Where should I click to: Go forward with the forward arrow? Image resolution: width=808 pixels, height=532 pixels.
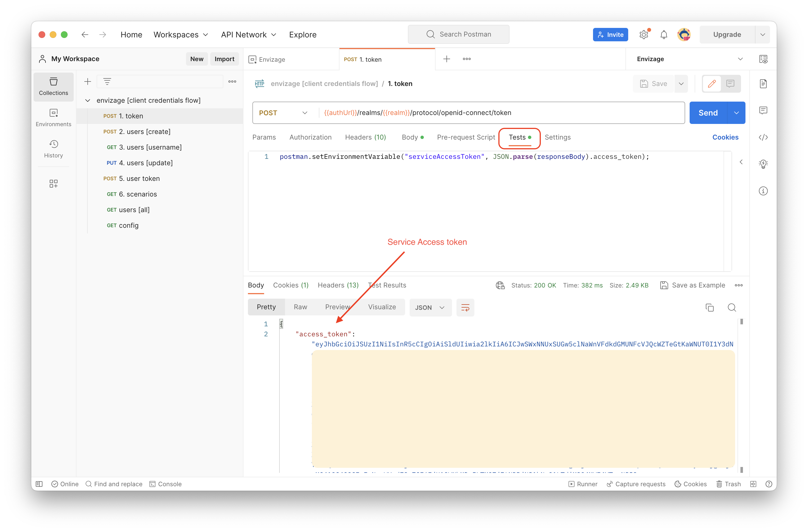pos(102,35)
